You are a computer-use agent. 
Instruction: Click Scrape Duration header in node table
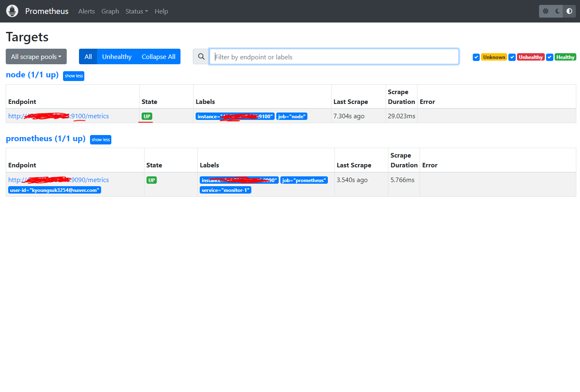(x=401, y=97)
